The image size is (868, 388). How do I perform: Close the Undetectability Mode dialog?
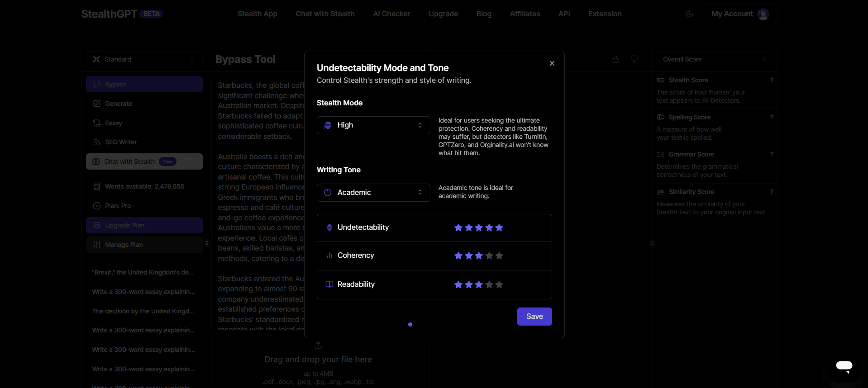tap(552, 63)
